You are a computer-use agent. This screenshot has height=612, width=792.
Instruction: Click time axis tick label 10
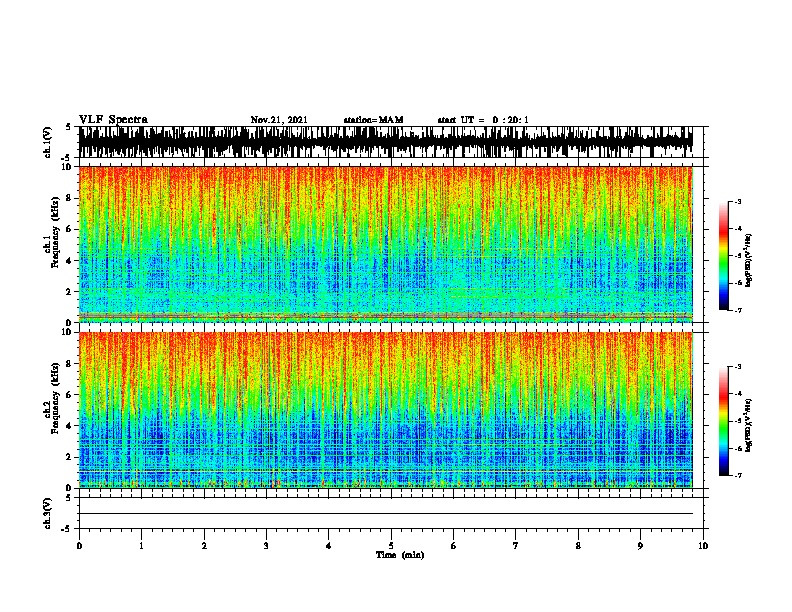pos(703,546)
